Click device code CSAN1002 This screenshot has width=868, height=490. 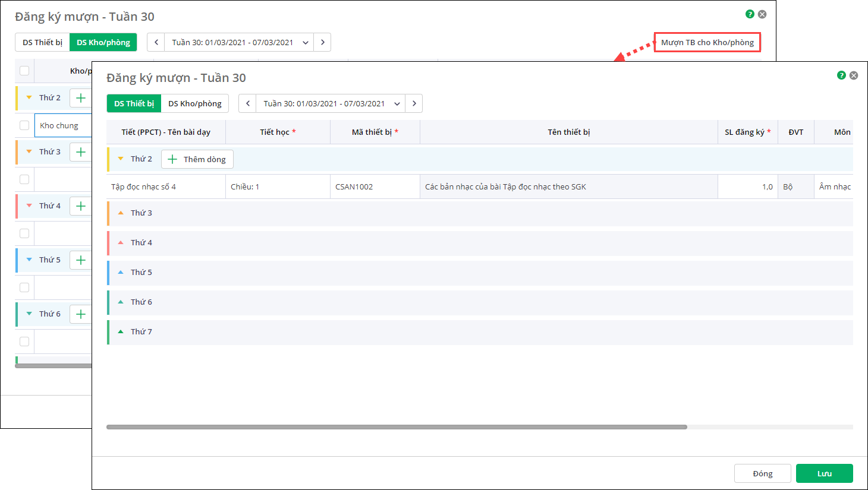pyautogui.click(x=375, y=186)
